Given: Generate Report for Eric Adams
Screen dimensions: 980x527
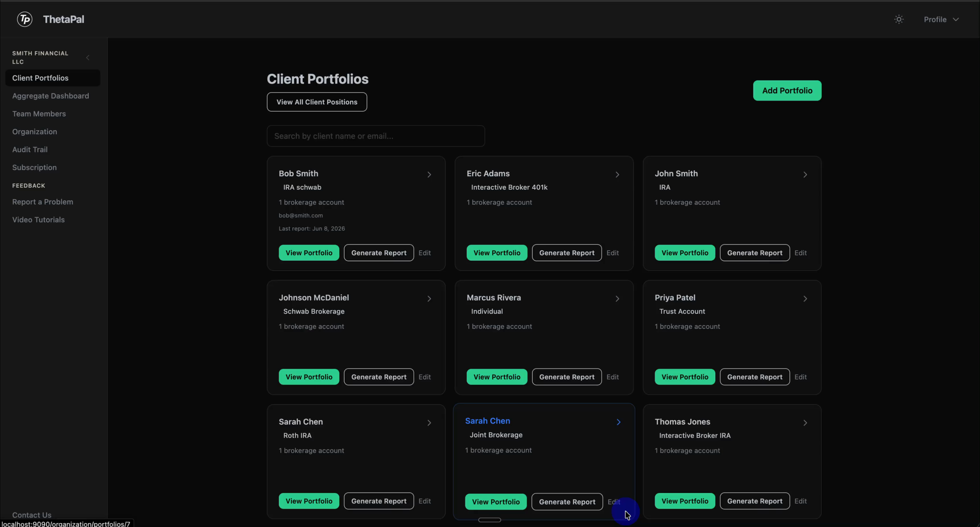Looking at the screenshot, I should tap(567, 253).
